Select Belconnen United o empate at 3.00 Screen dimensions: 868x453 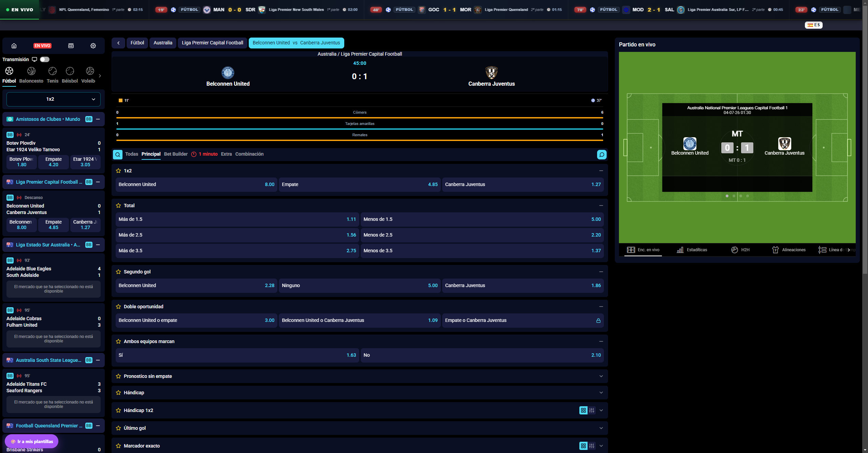tap(197, 321)
